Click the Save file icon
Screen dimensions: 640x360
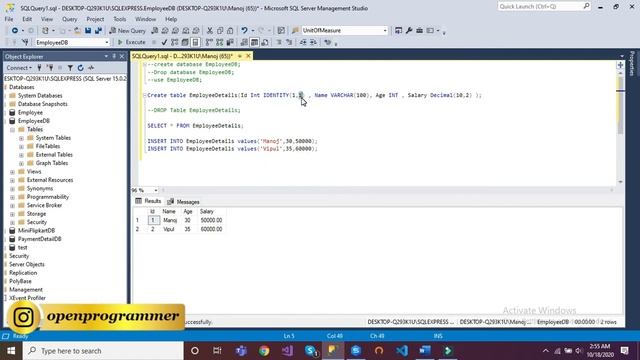[x=88, y=31]
